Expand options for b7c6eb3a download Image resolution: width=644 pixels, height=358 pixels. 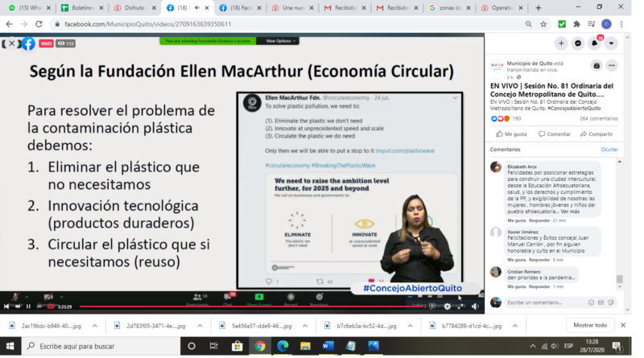pos(411,326)
